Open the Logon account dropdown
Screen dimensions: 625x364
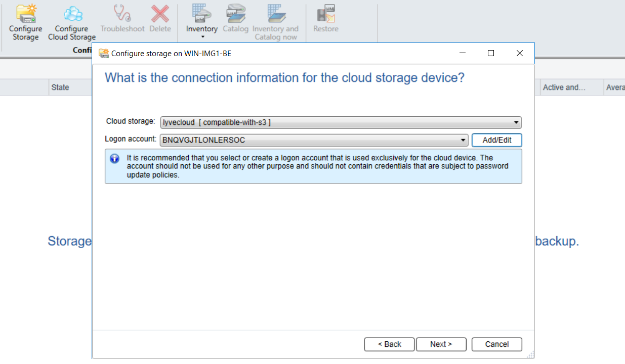click(x=463, y=140)
